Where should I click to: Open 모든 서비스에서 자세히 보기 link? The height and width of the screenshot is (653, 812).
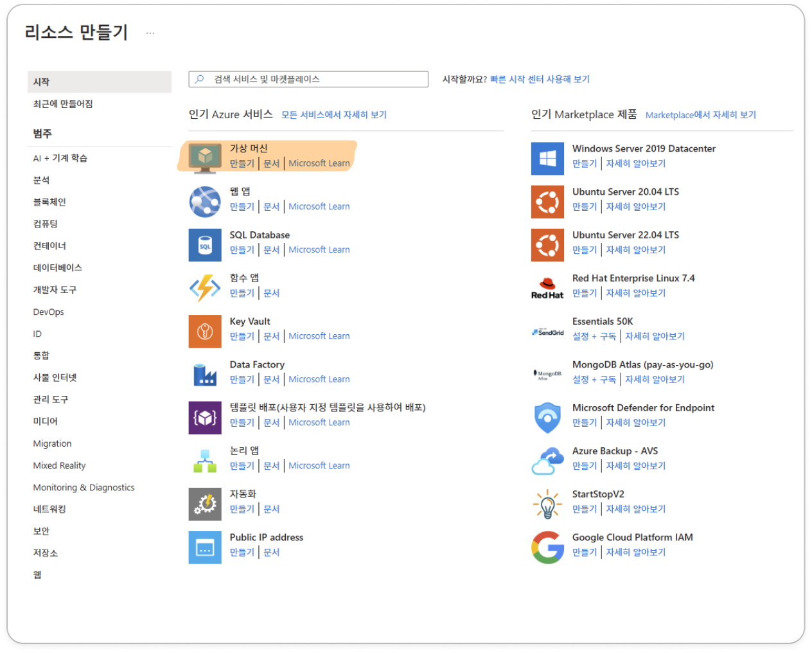[x=334, y=114]
